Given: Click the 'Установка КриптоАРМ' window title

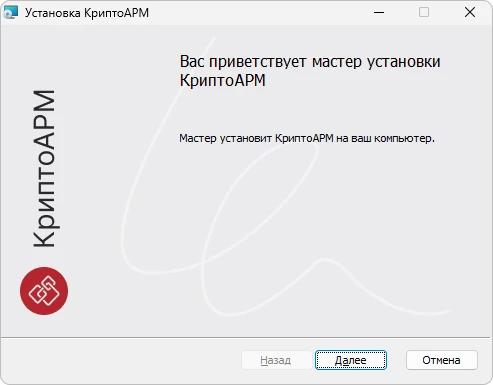Looking at the screenshot, I should click(x=87, y=13).
